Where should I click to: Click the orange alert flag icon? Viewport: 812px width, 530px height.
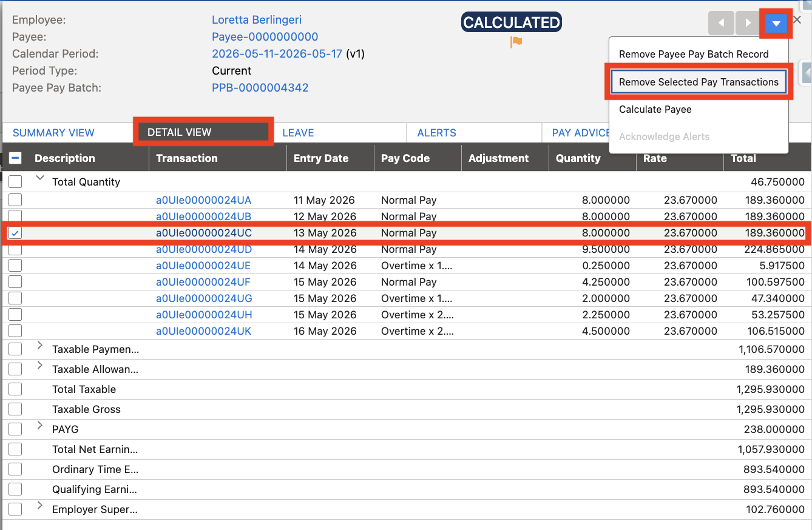(x=516, y=42)
